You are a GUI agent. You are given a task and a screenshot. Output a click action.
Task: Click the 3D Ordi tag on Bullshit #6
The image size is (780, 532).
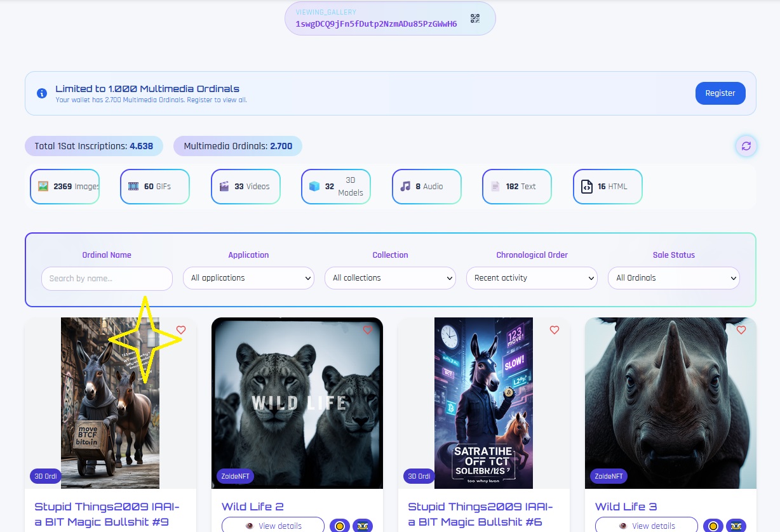(x=419, y=476)
